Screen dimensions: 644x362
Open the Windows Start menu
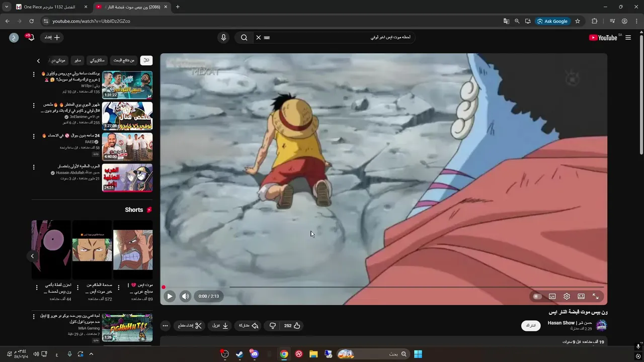(418, 354)
